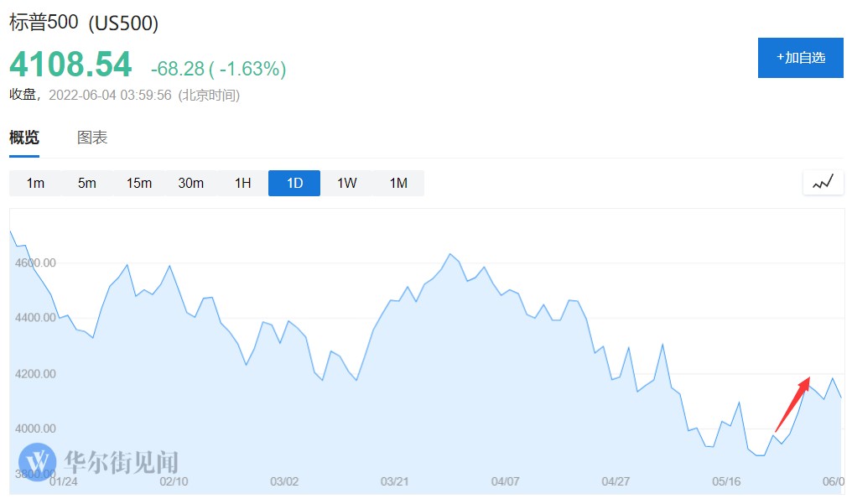Click the 标普500 (US500) title
Screen dimensions: 852x504
point(84,23)
